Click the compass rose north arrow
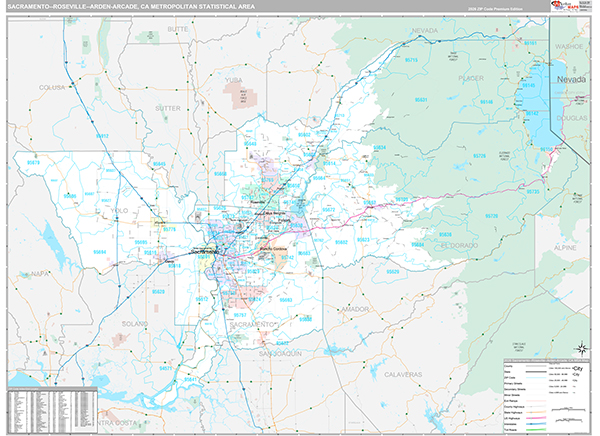This screenshot has width=600, height=436. [580, 349]
